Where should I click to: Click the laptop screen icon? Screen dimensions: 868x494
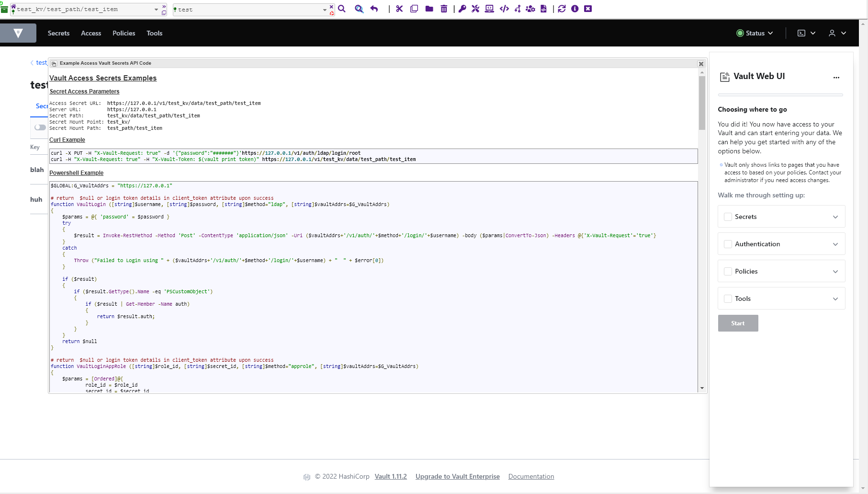489,9
